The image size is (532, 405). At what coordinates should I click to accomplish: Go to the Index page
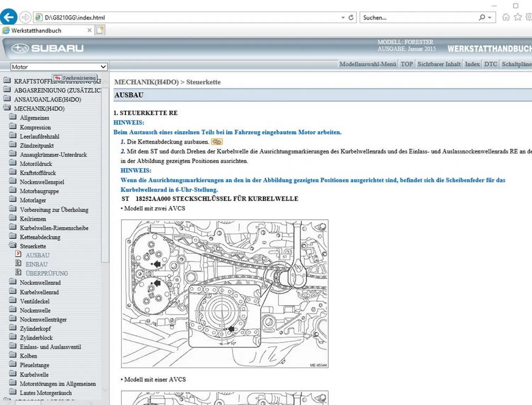[472, 64]
